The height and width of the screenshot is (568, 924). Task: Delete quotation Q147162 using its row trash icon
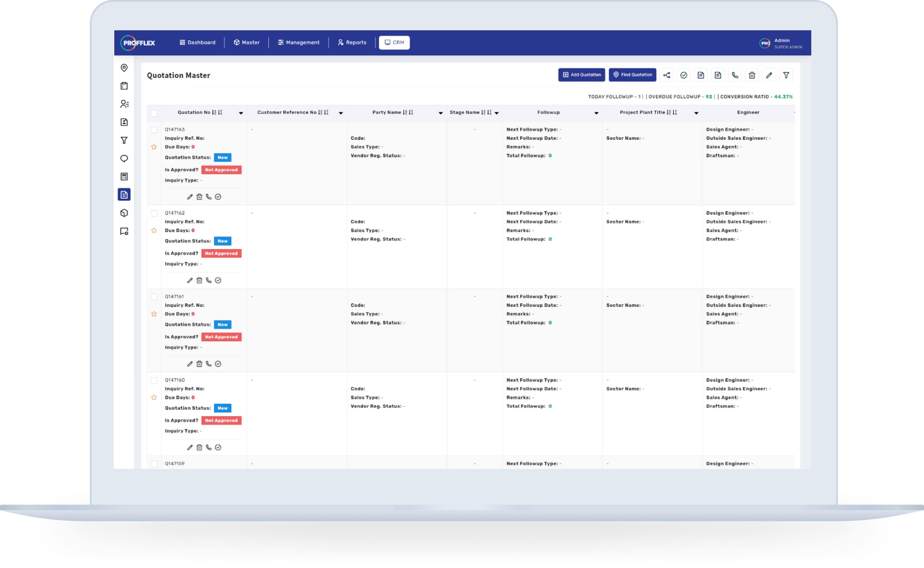click(200, 280)
